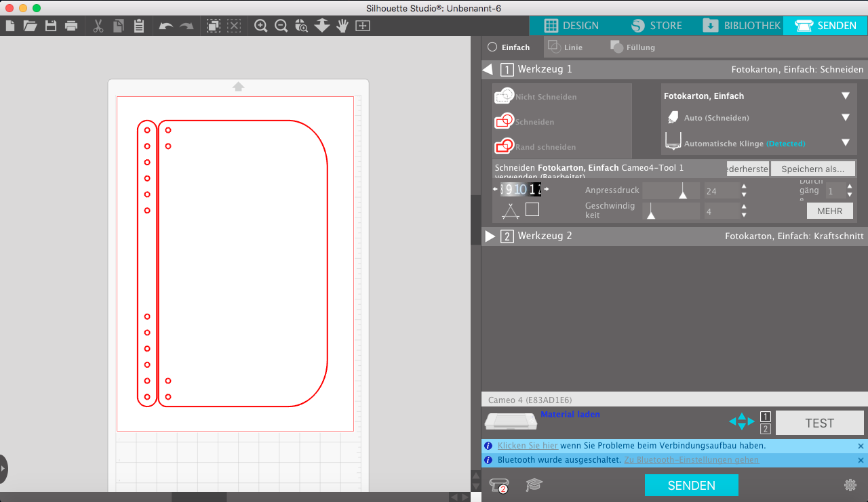868x502 pixels.
Task: Open the Füllung send mode tab
Action: coord(633,47)
